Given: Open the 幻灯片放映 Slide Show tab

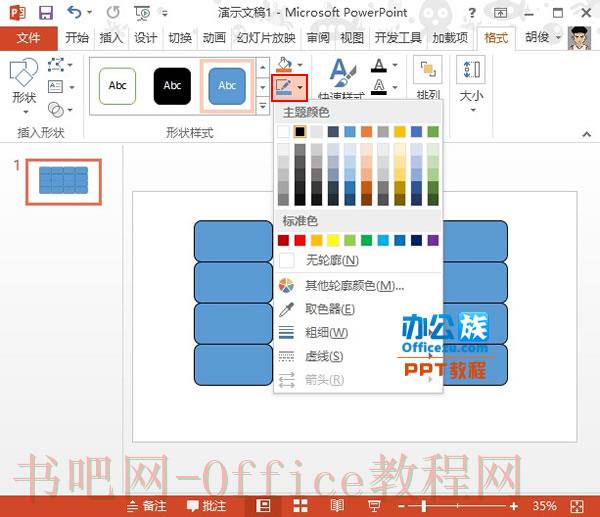Looking at the screenshot, I should coord(266,38).
